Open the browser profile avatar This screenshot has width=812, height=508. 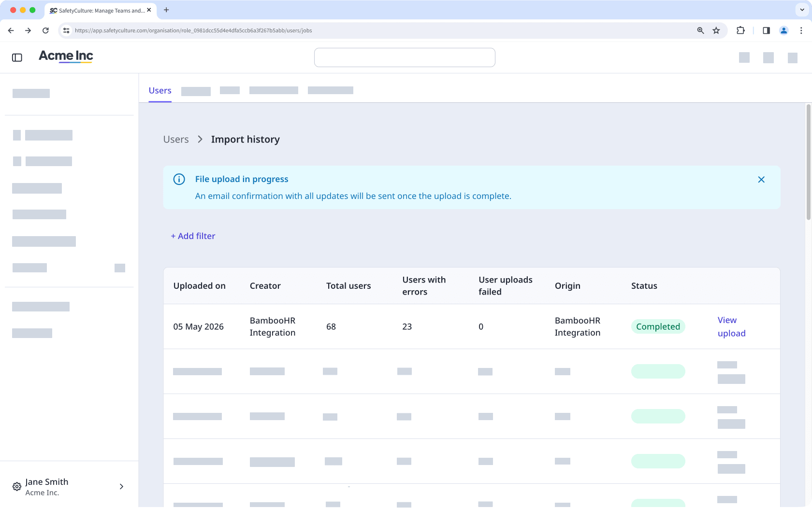[x=784, y=30]
